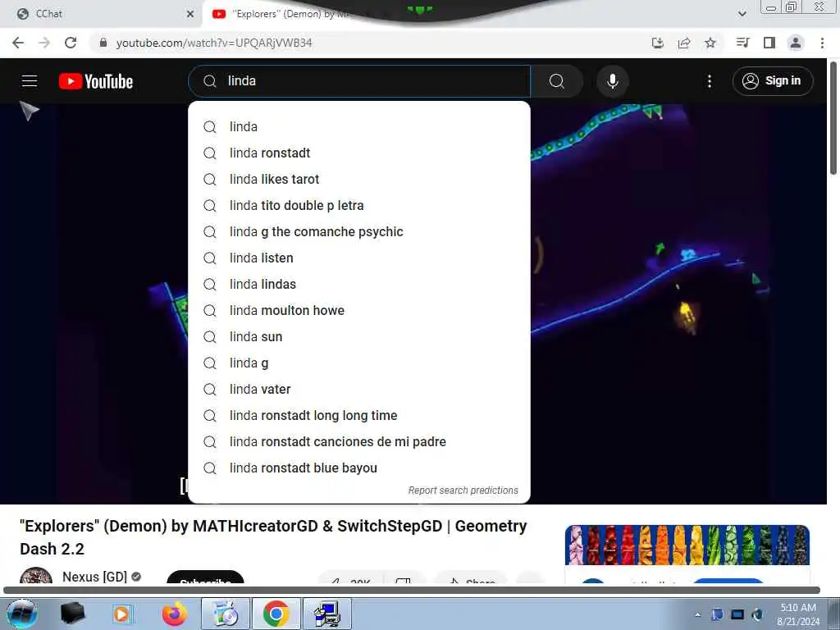
Task: Select the suggestion "linda"
Action: 359,126
